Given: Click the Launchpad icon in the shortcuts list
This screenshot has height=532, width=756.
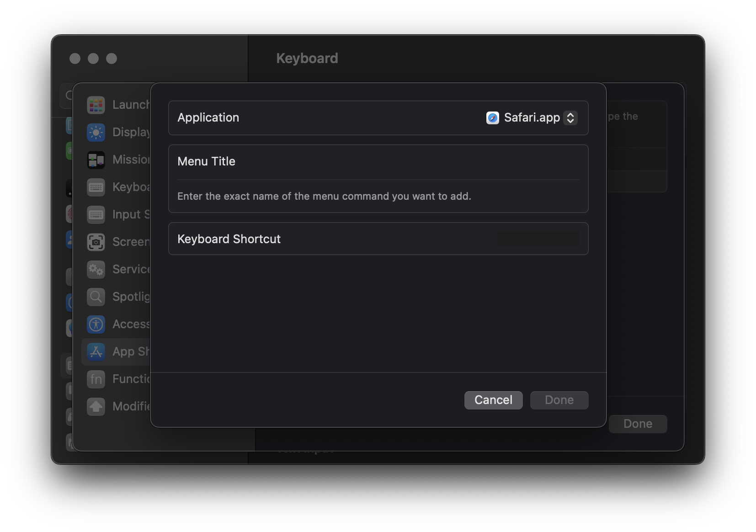Looking at the screenshot, I should [96, 105].
